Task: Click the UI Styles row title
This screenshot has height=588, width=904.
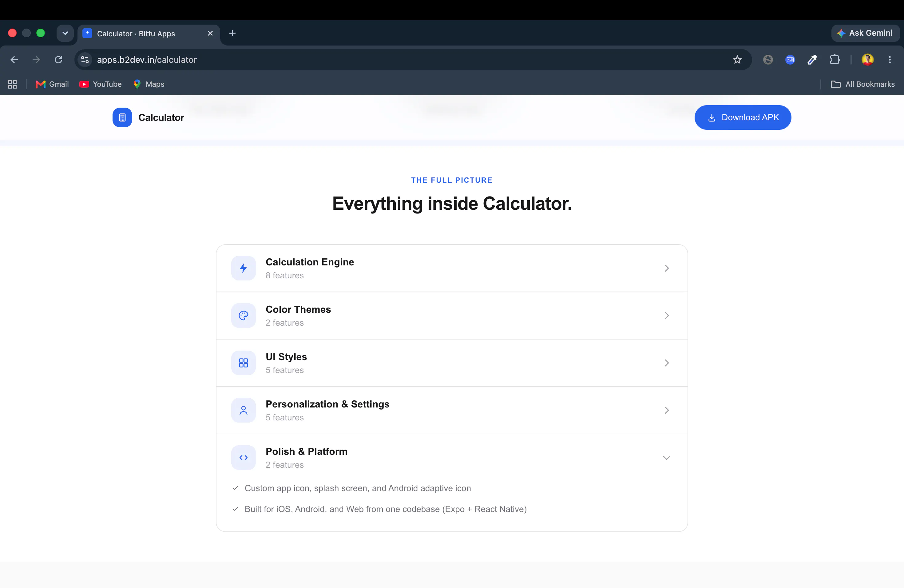Action: coord(286,357)
